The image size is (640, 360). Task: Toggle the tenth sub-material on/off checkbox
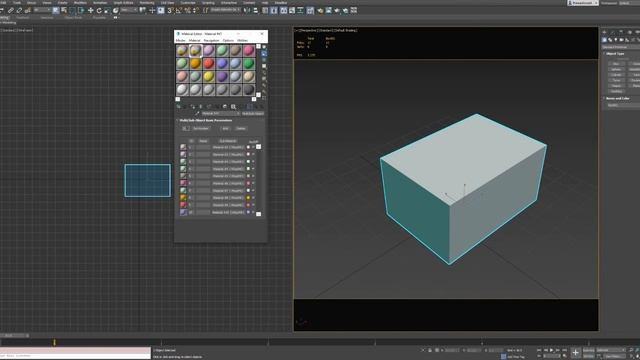[253, 212]
